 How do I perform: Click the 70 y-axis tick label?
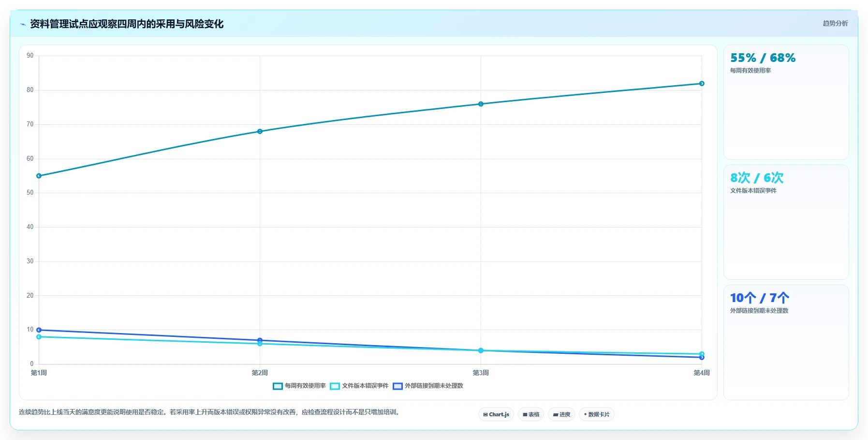[x=30, y=124]
